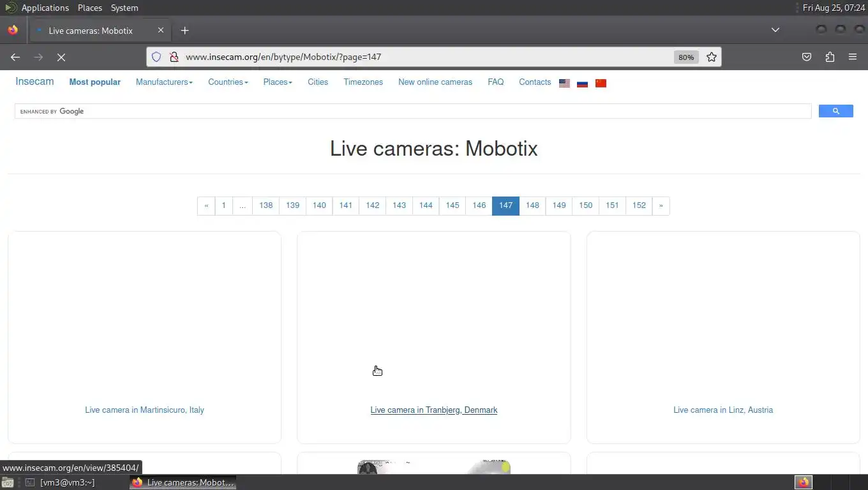868x490 pixels.
Task: Open Firefox hamburger menu
Action: (x=853, y=57)
